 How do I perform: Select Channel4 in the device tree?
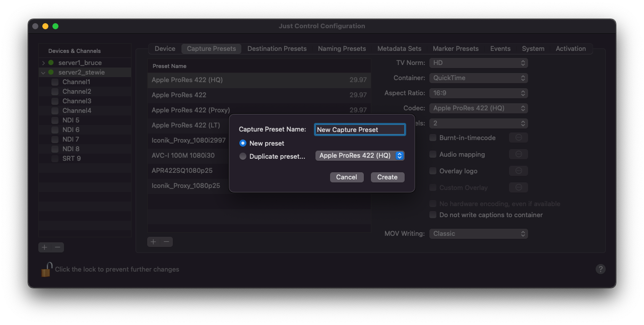pyautogui.click(x=85, y=110)
